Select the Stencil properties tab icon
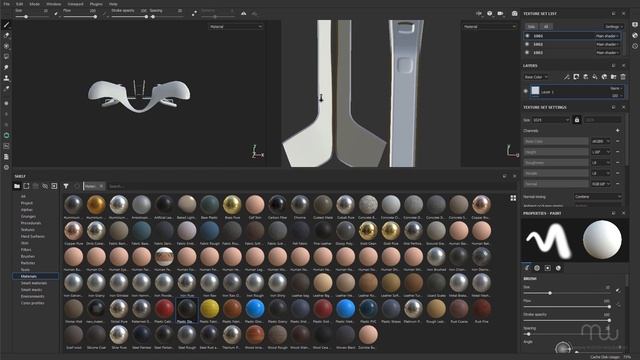Screen dimensions: 640x360 pyautogui.click(x=548, y=268)
